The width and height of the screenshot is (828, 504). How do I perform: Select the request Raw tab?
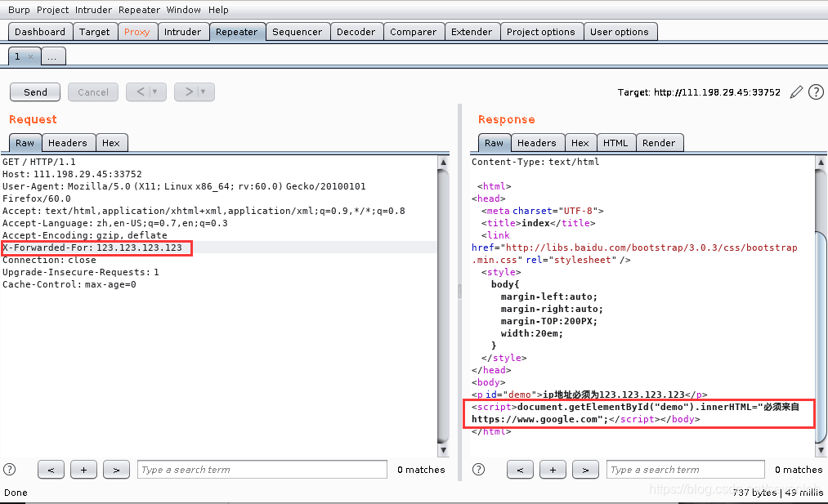(x=25, y=142)
